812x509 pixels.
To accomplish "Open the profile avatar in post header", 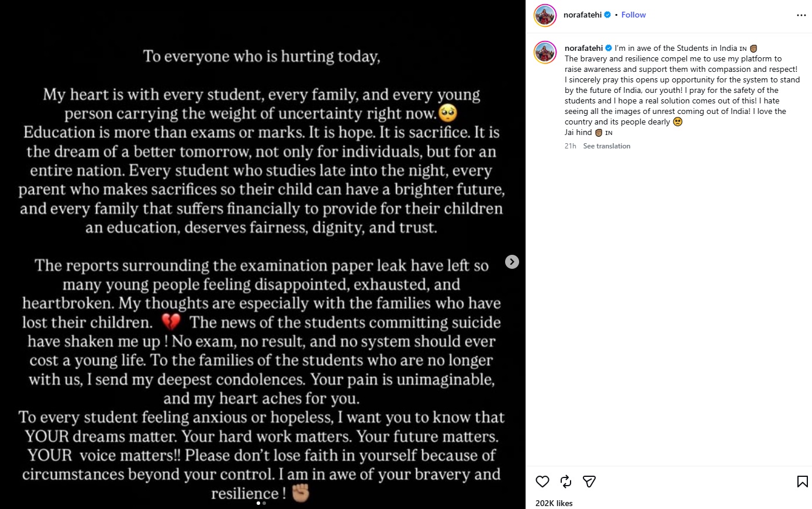I will (545, 16).
